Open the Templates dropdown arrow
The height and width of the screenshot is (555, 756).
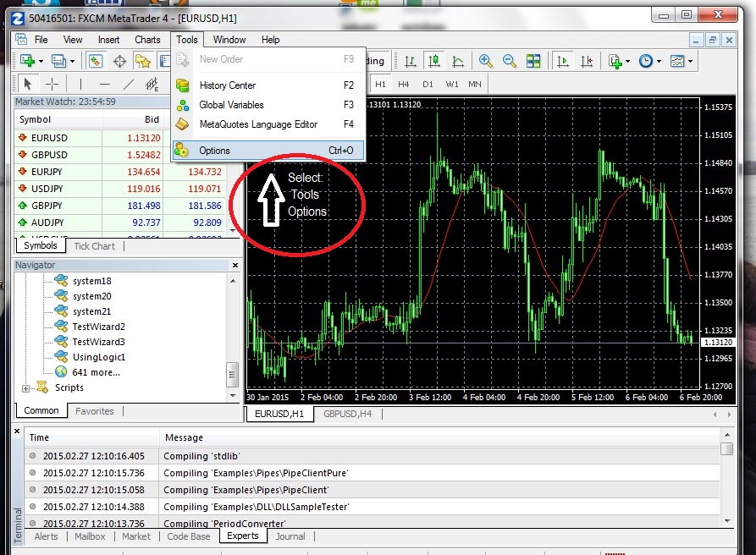coord(691,61)
